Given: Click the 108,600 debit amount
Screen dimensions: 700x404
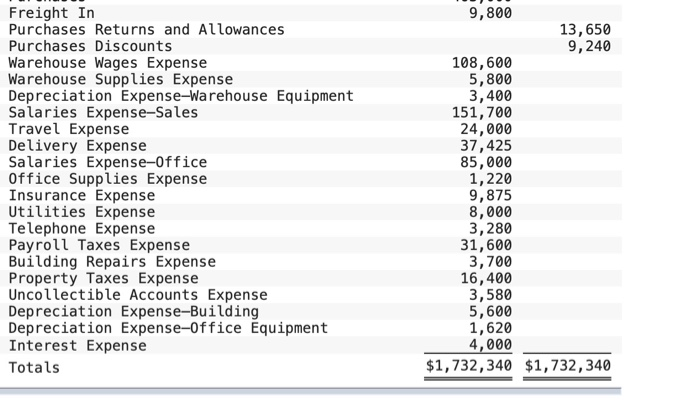Looking at the screenshot, I should coord(482,62).
